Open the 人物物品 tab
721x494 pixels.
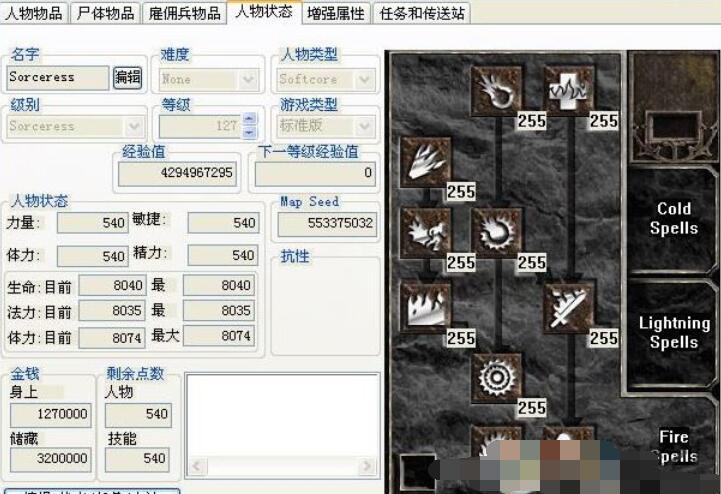(x=34, y=13)
